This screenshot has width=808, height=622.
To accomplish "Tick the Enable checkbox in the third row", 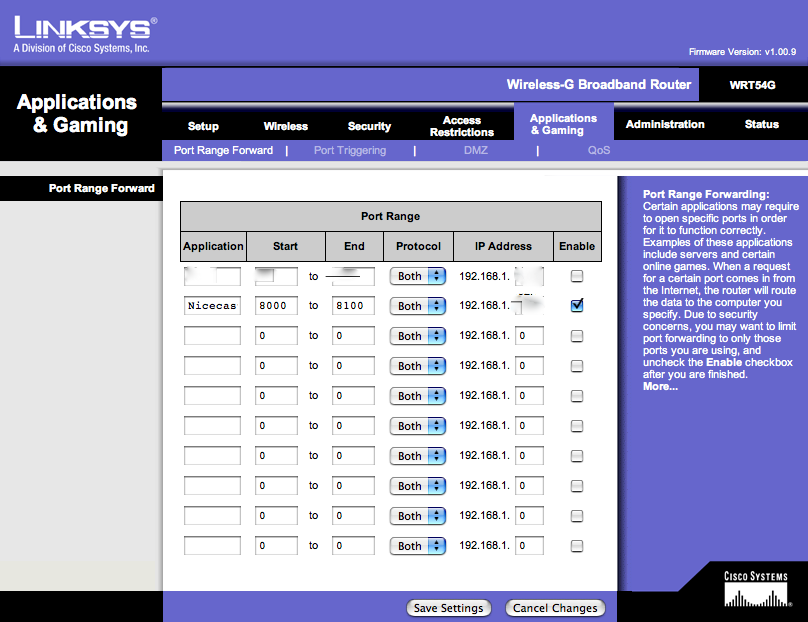I will pos(577,336).
